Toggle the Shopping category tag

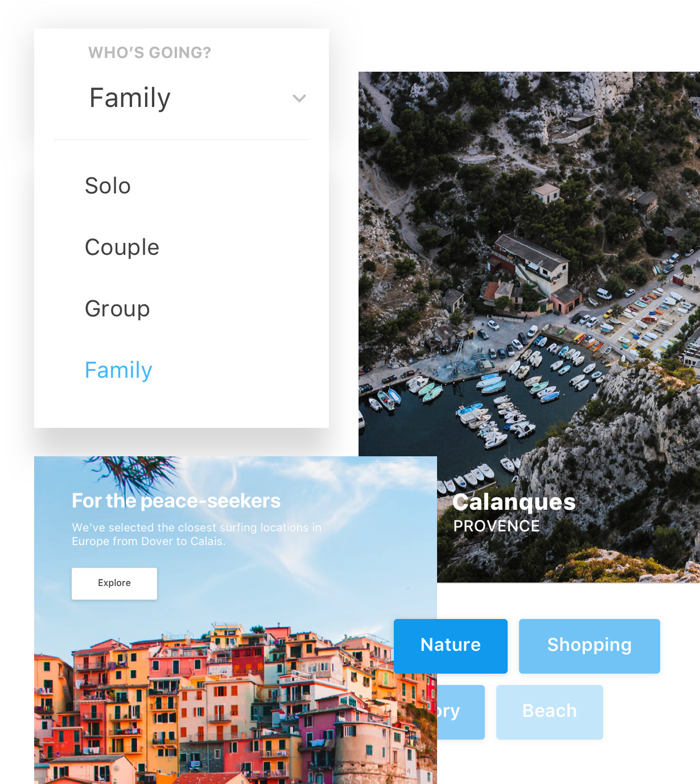(x=590, y=646)
